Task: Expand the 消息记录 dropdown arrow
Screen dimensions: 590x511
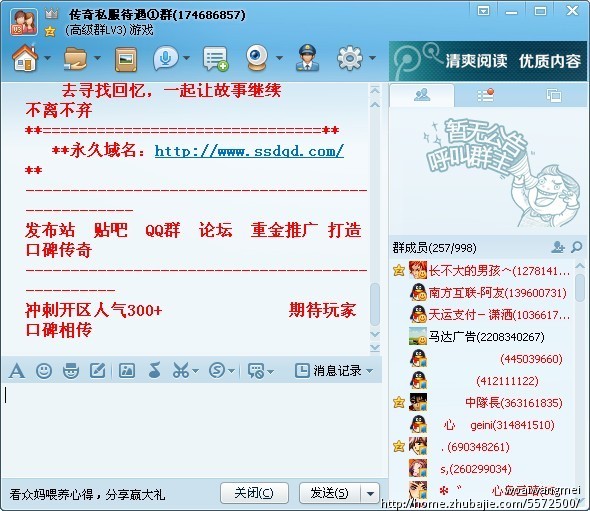Action: pyautogui.click(x=370, y=371)
